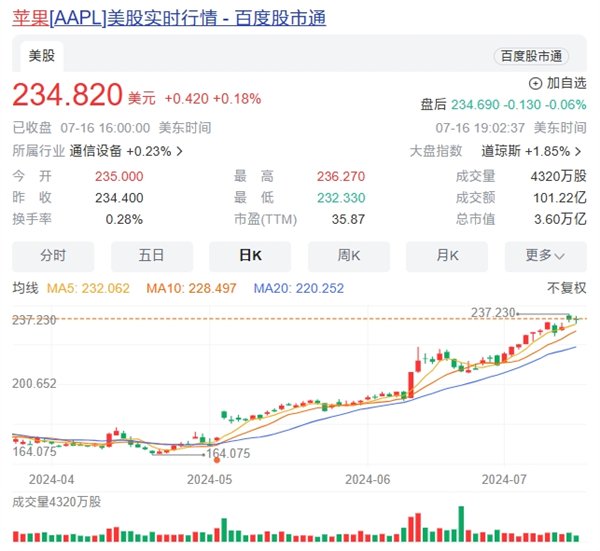Expand the 道琼斯 index chevron
This screenshot has width=600, height=551.
[x=578, y=152]
